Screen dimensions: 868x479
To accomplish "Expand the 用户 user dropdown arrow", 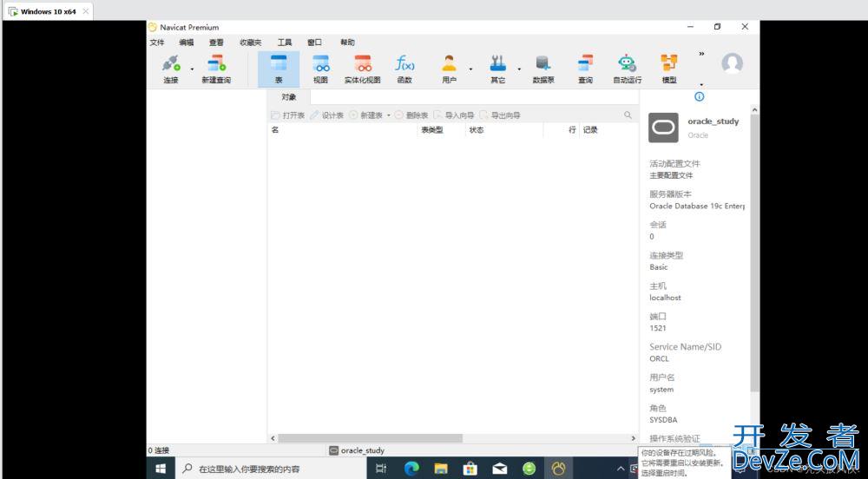I will point(470,69).
